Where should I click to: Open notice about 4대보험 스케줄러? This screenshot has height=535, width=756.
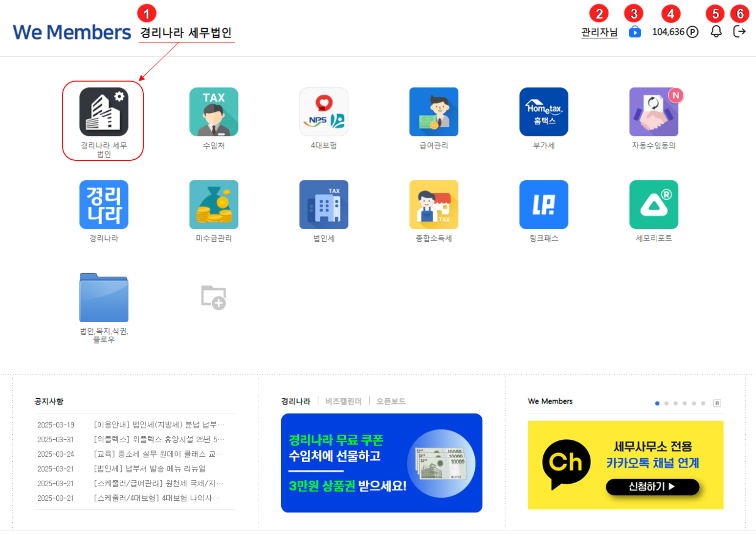pos(157,498)
